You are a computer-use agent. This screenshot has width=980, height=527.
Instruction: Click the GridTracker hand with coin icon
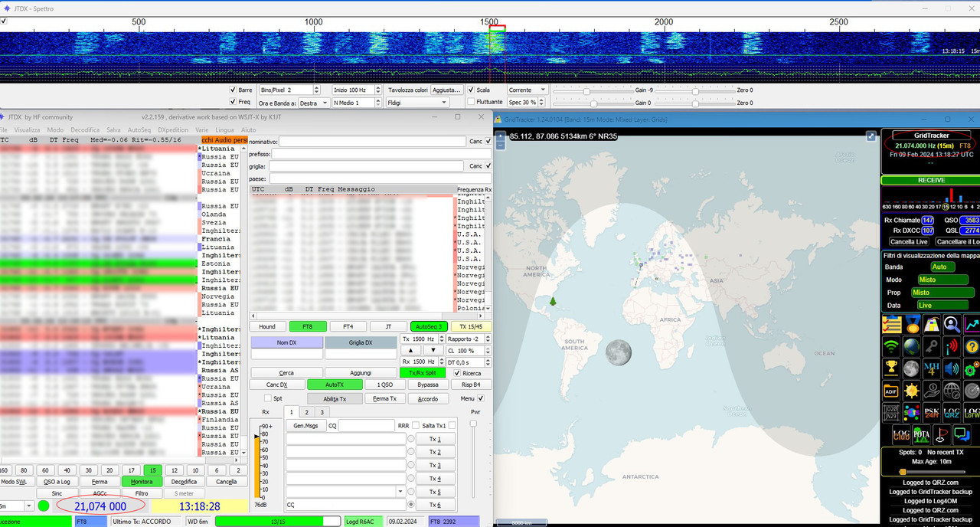pos(932,391)
